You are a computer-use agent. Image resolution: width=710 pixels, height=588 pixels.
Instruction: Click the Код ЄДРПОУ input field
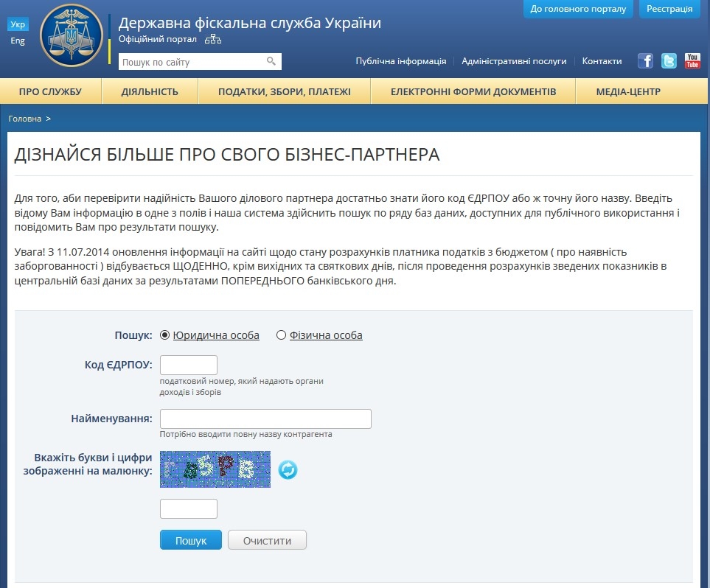(x=189, y=365)
